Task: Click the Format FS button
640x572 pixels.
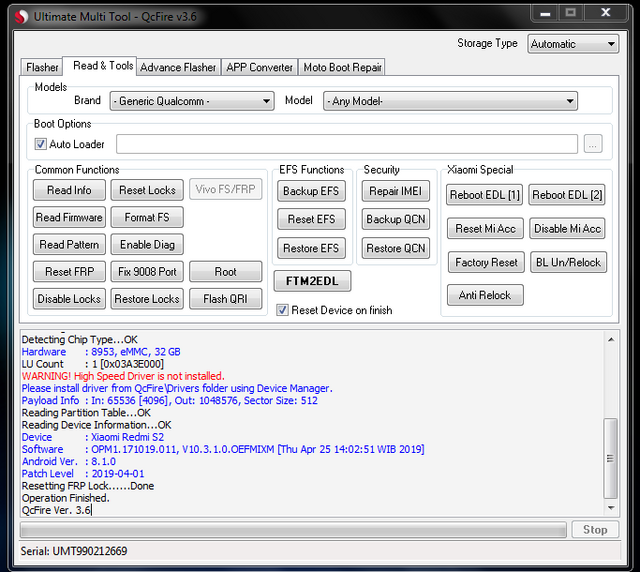Action: (x=147, y=217)
